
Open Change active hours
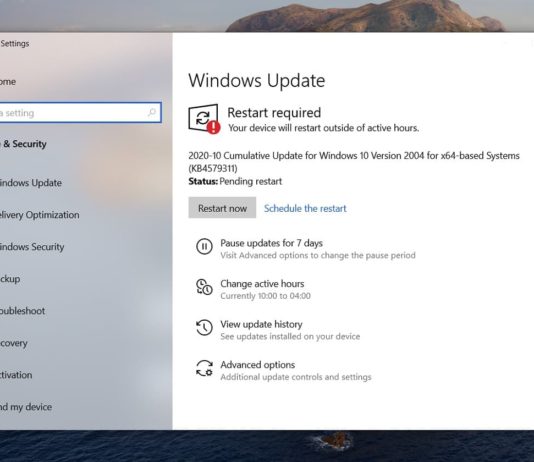click(262, 284)
